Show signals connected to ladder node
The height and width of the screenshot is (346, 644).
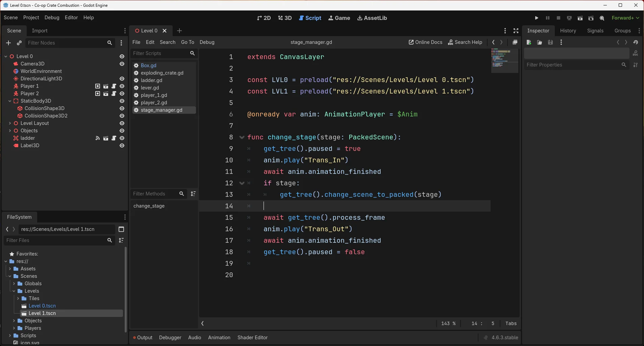[x=98, y=138]
